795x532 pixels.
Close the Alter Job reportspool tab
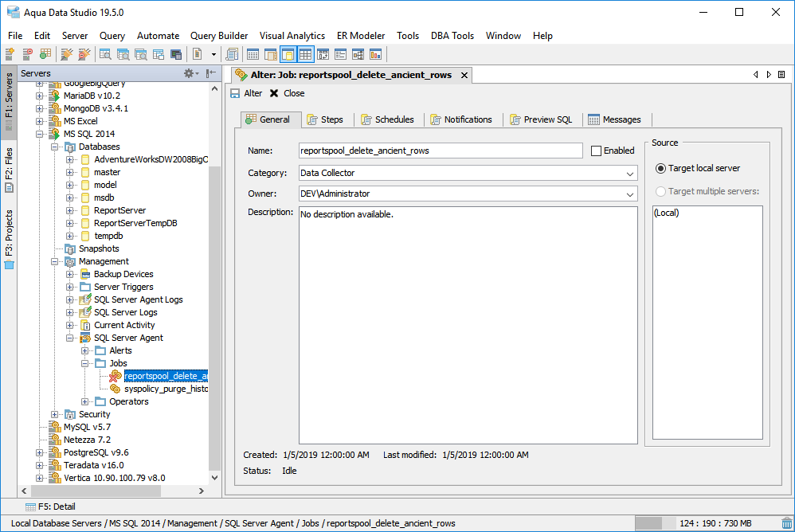pyautogui.click(x=464, y=75)
